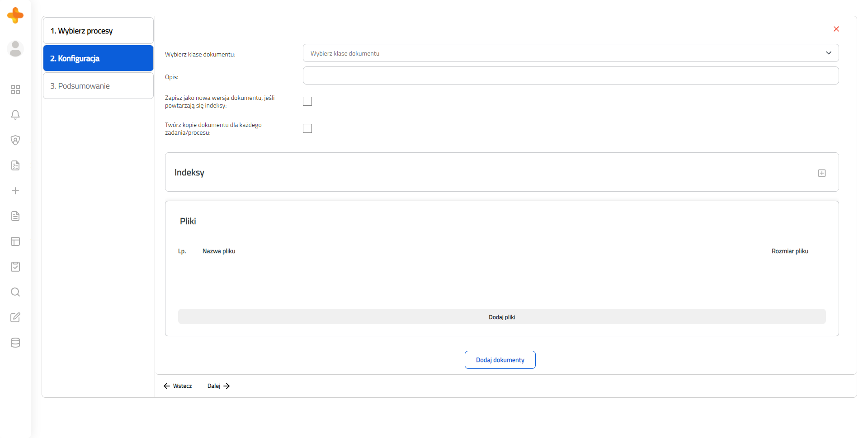Click the shield user icon in sidebar
This screenshot has width=868, height=438.
pyautogui.click(x=15, y=140)
